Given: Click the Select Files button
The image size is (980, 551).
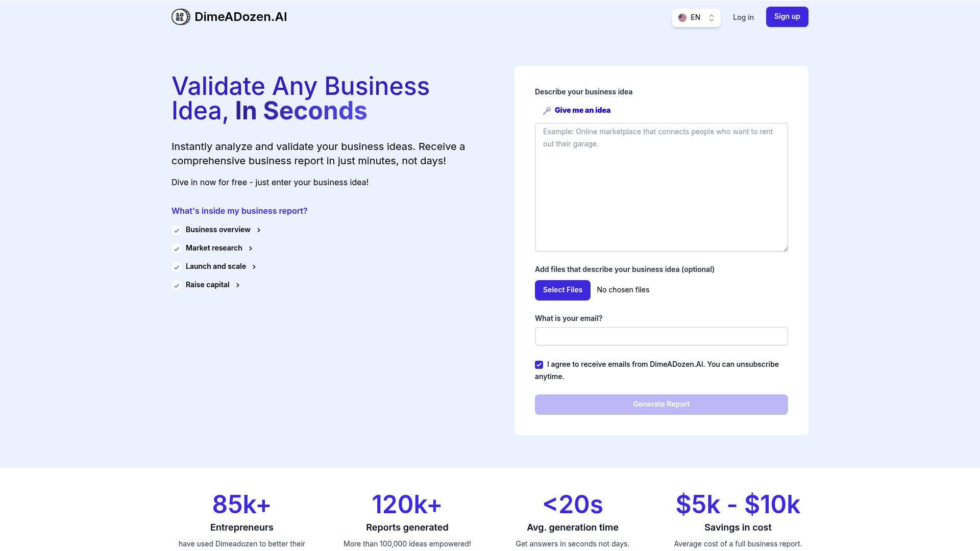Looking at the screenshot, I should 562,290.
